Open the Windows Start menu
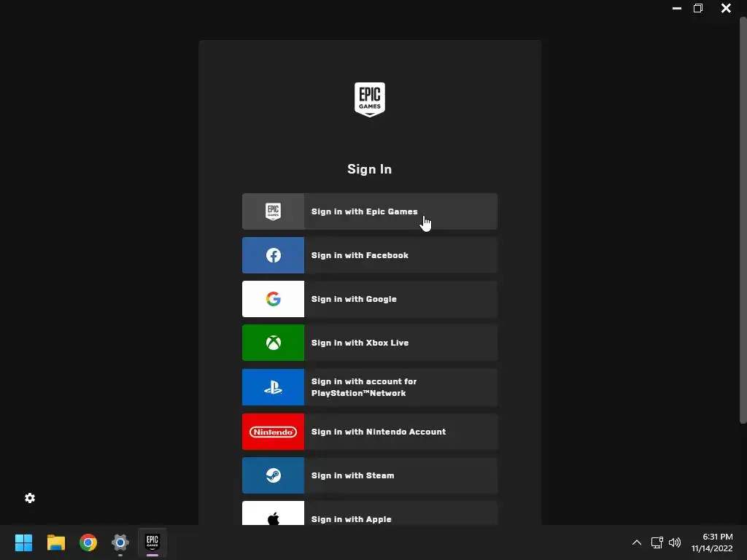Screen dimensions: 747x560 click(23, 542)
